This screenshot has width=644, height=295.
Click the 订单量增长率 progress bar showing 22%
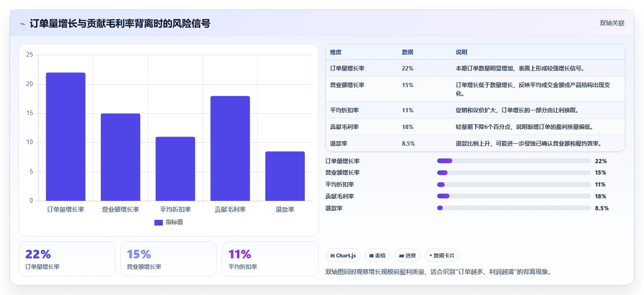[x=514, y=161]
